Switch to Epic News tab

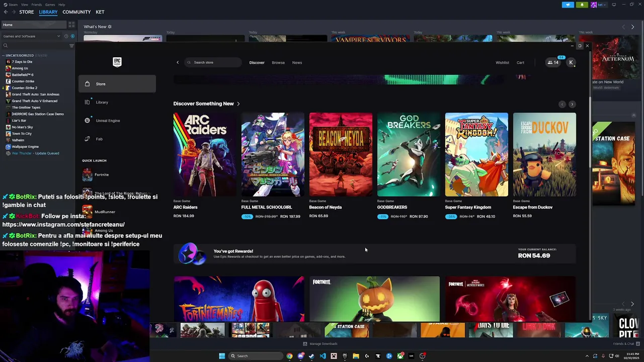(x=297, y=62)
